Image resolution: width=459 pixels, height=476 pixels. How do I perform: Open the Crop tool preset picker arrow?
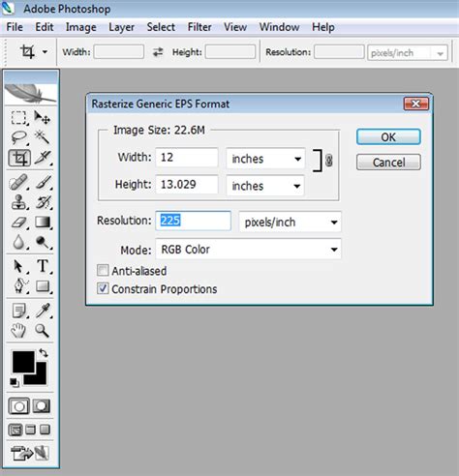point(45,52)
